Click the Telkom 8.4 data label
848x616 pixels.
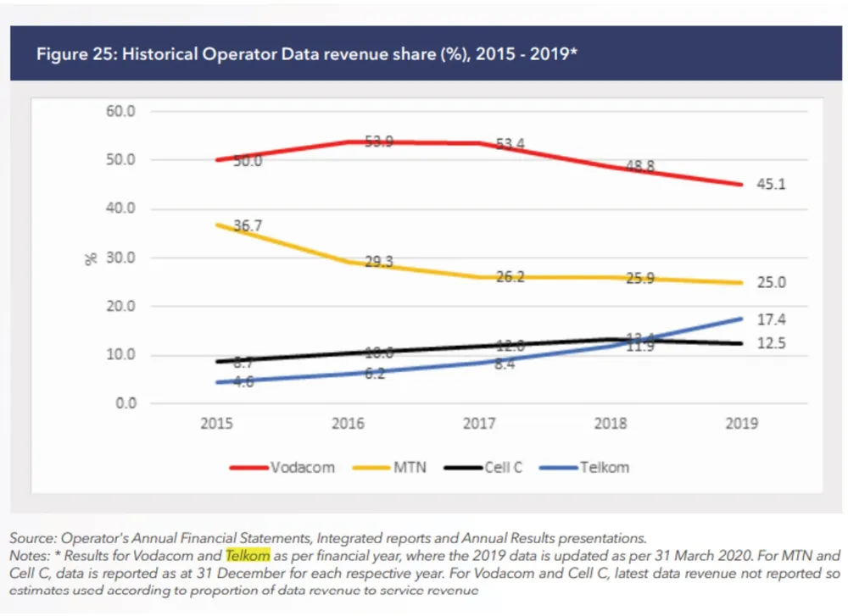pos(504,363)
